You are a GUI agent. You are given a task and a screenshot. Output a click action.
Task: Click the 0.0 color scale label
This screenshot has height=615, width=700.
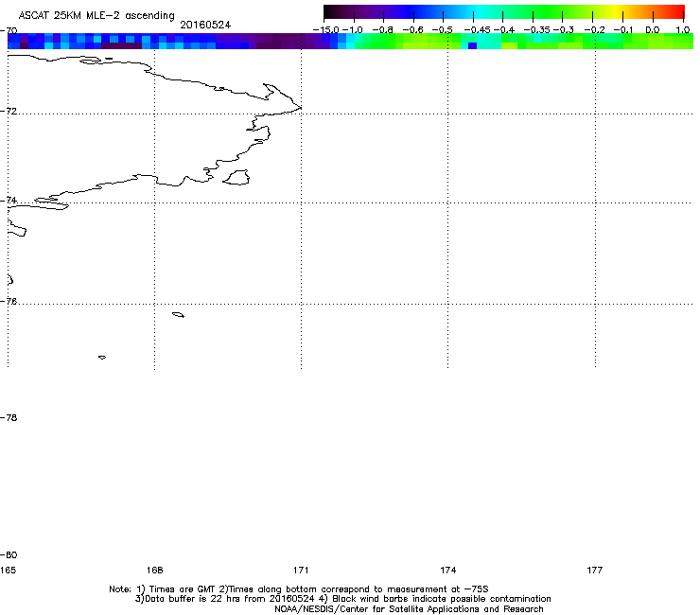tap(653, 30)
